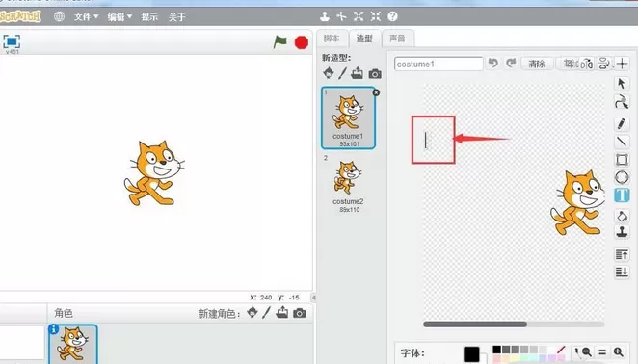This screenshot has width=638, height=364.
Task: Select the arrow Select tool
Action: (x=622, y=84)
